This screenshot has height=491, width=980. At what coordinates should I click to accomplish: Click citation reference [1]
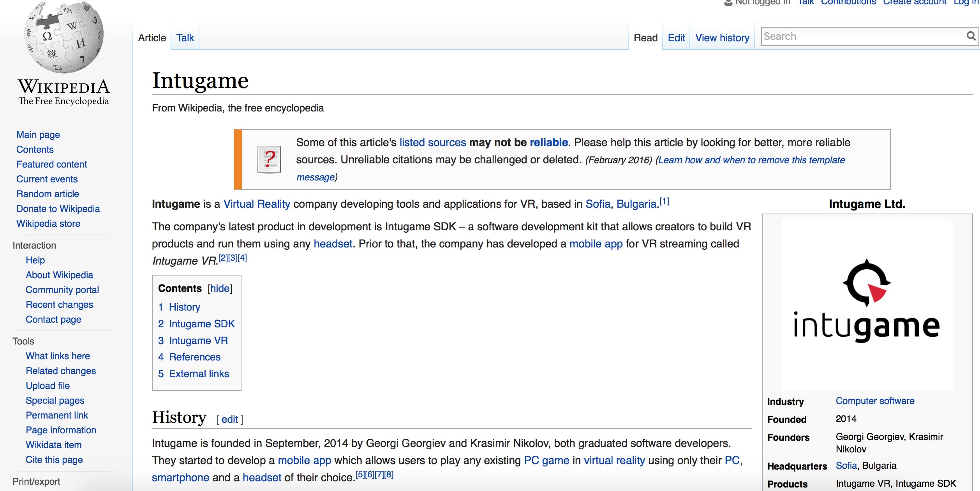[x=664, y=201]
